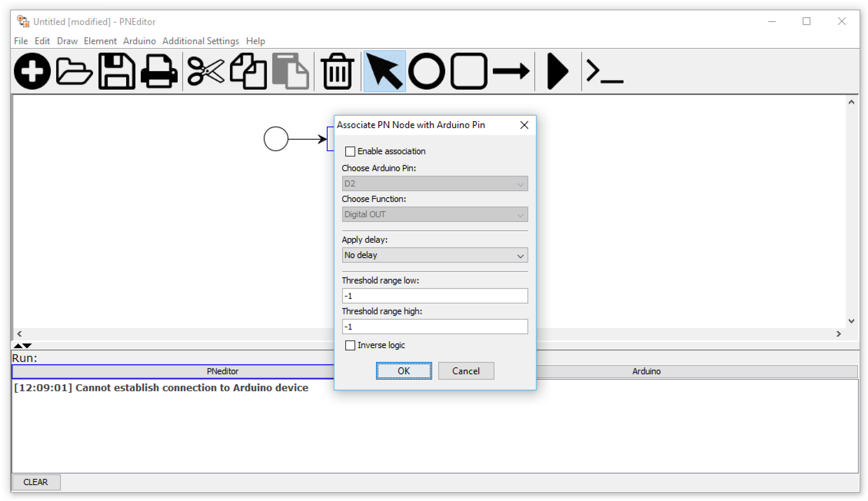Select the Arc arrow tool

(x=511, y=71)
